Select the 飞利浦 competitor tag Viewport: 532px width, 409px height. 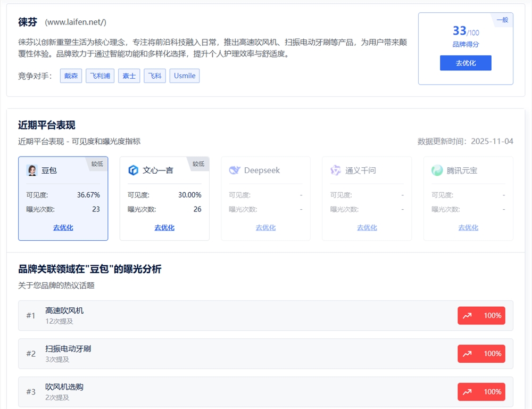99,76
